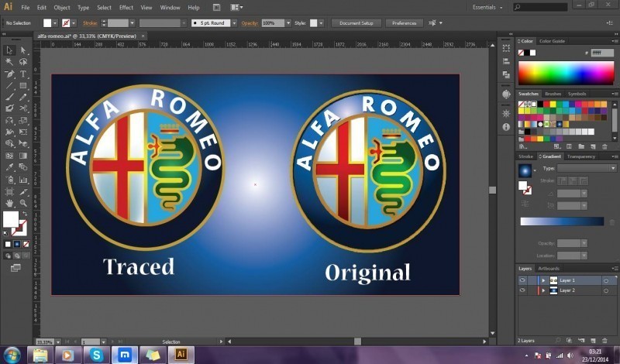Screen dimensions: 620x364
Task: Set toolbox paint mode to Color
Action: coord(8,244)
